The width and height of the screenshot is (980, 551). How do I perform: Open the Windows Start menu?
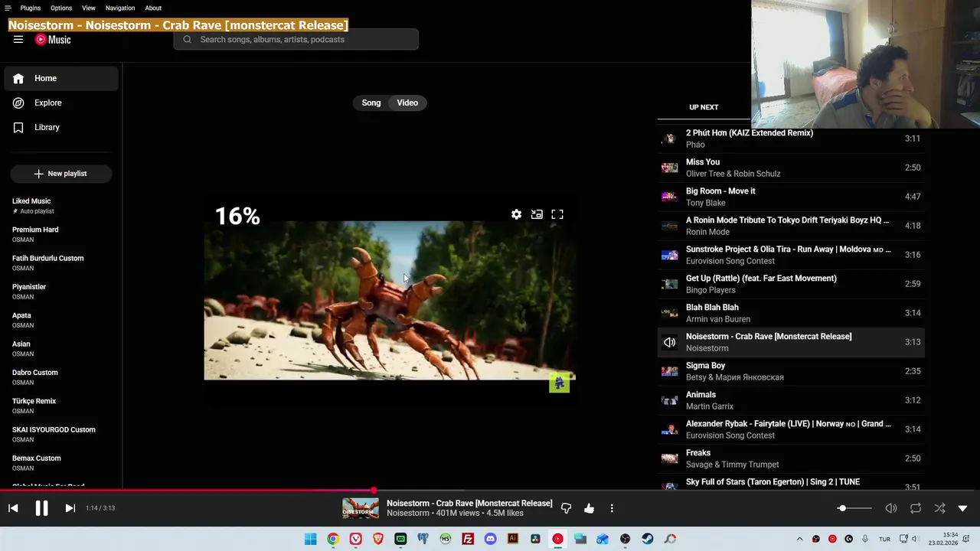point(310,539)
